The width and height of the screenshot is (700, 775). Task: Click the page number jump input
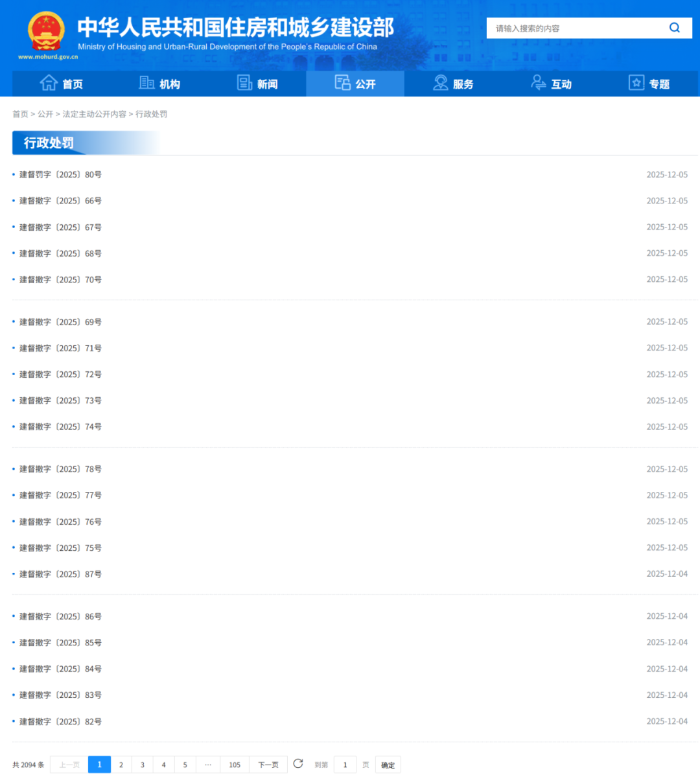point(345,765)
